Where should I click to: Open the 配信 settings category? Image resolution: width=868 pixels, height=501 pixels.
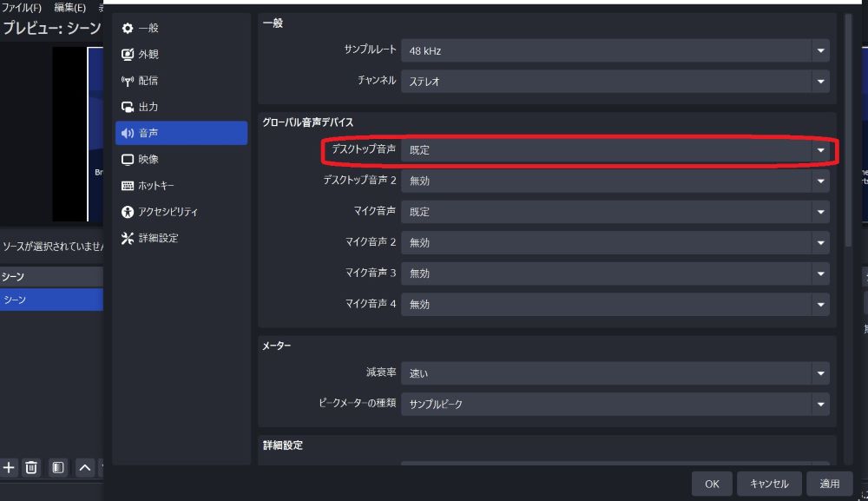(181, 80)
